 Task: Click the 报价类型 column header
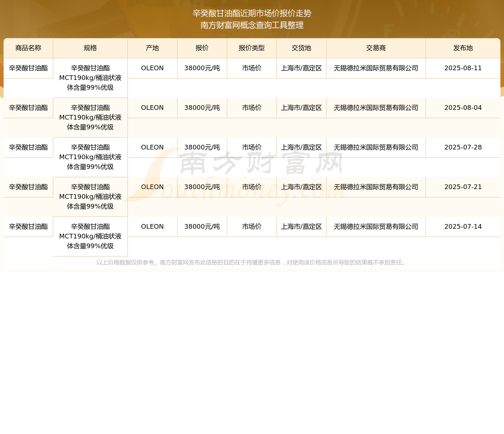tap(252, 48)
